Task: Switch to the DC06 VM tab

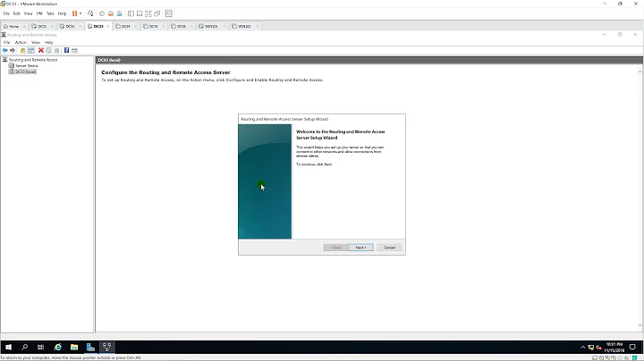Action: (179, 26)
